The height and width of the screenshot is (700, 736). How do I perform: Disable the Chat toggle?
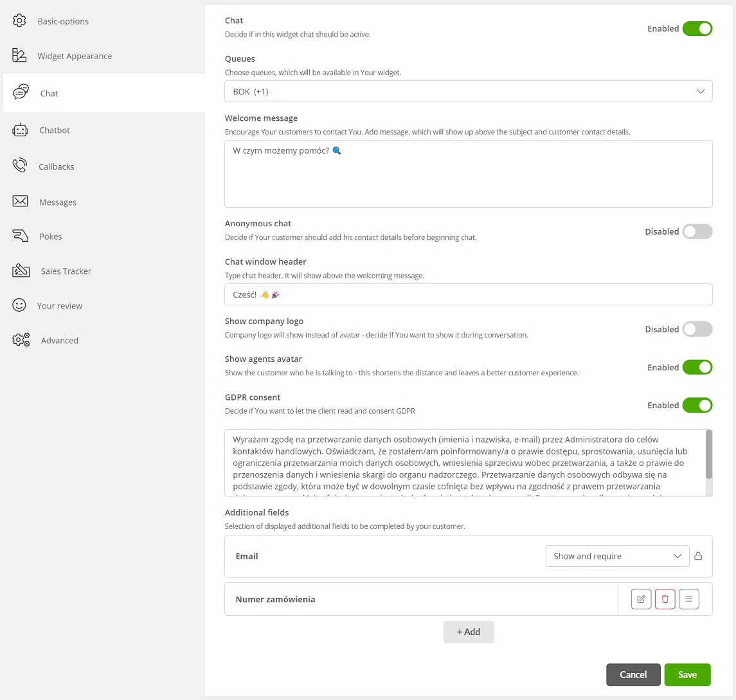pos(697,29)
